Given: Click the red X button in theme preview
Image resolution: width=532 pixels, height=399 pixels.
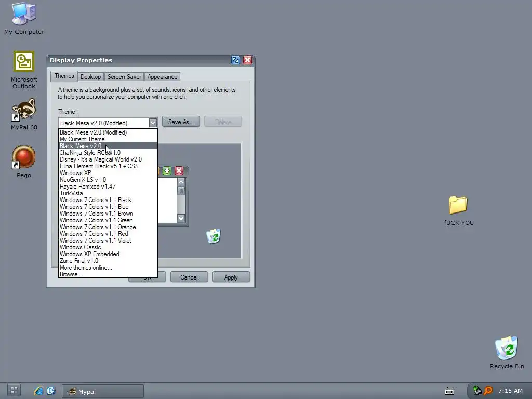Looking at the screenshot, I should [179, 170].
